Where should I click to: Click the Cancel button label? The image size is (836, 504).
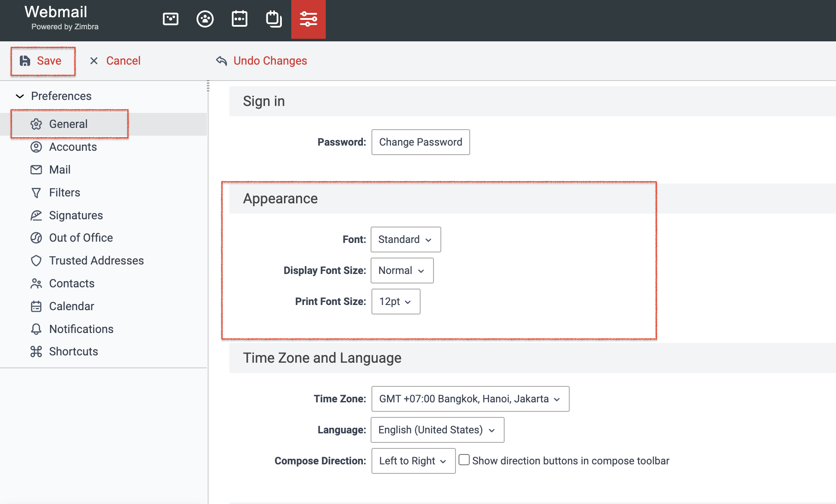pyautogui.click(x=123, y=61)
